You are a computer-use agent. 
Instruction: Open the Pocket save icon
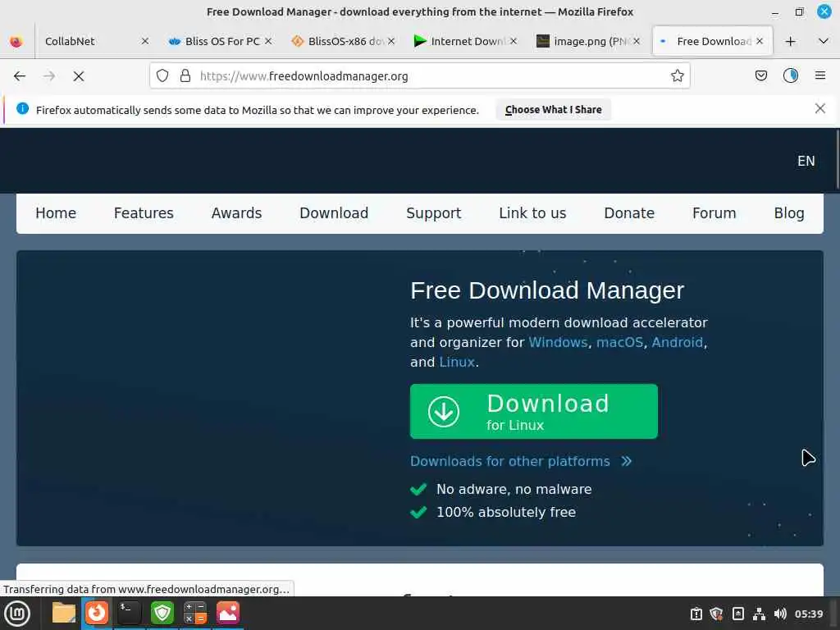(760, 76)
